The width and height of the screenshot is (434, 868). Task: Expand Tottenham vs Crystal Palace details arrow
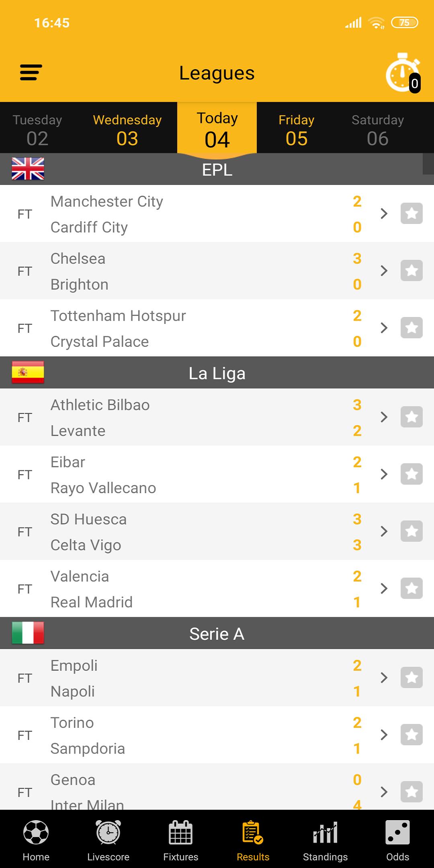384,328
